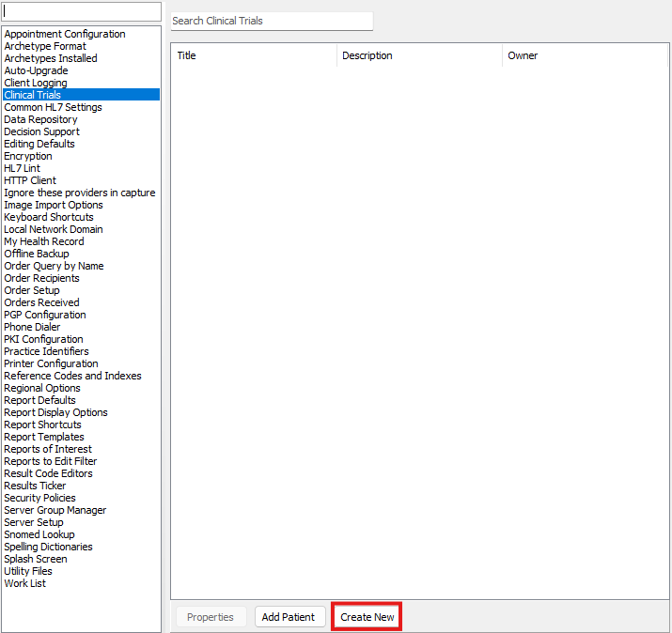Select Spelling Dictionaries entry

point(48,547)
